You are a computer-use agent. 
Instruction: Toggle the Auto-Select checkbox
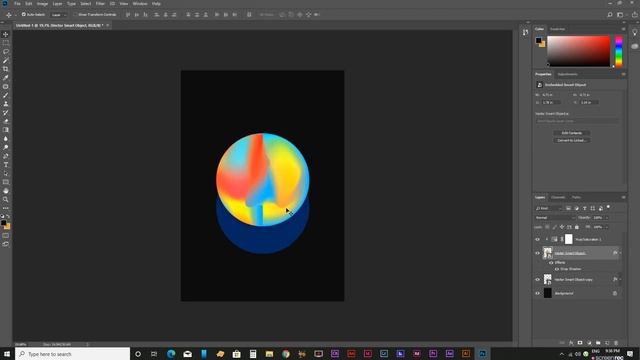pyautogui.click(x=24, y=14)
